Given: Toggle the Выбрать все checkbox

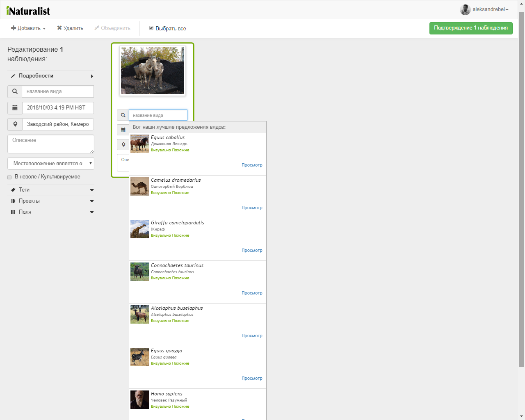Looking at the screenshot, I should pyautogui.click(x=151, y=28).
